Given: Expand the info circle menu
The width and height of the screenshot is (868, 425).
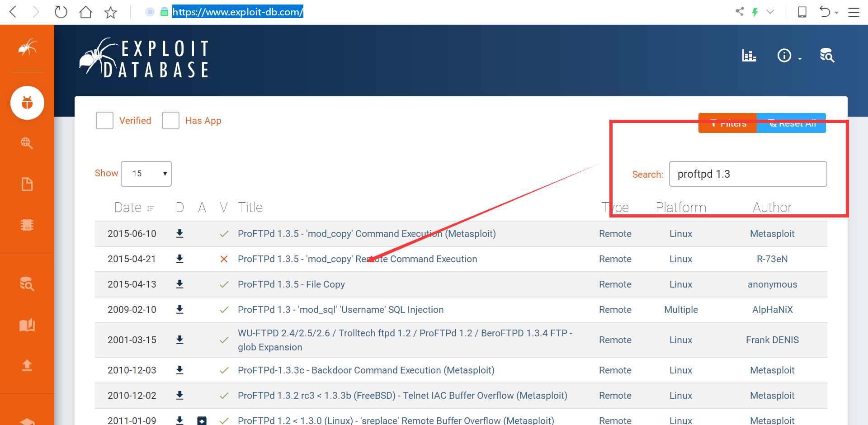Looking at the screenshot, I should [789, 56].
